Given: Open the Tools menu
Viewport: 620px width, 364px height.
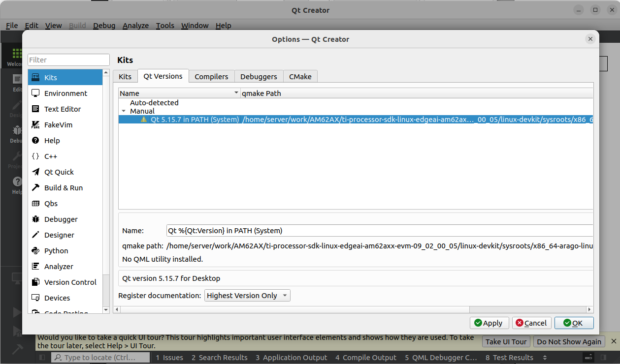Looking at the screenshot, I should coord(165,26).
